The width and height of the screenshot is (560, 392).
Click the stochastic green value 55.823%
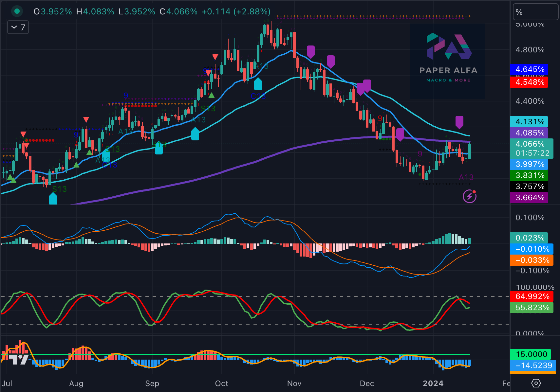click(532, 308)
